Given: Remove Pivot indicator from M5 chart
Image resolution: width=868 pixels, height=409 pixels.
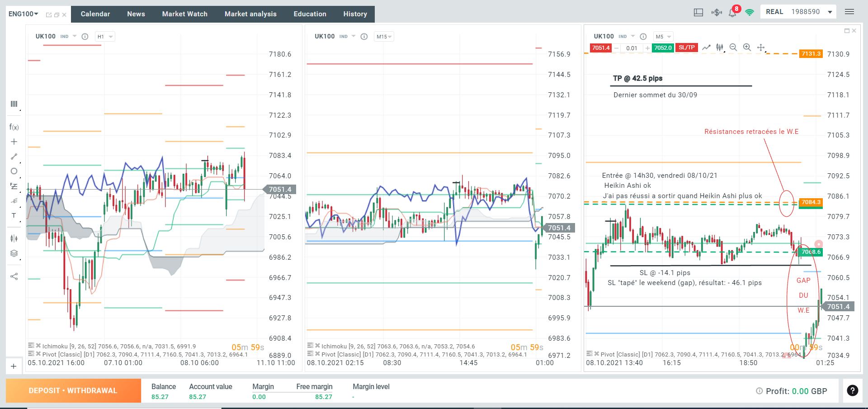Looking at the screenshot, I should pyautogui.click(x=597, y=354).
